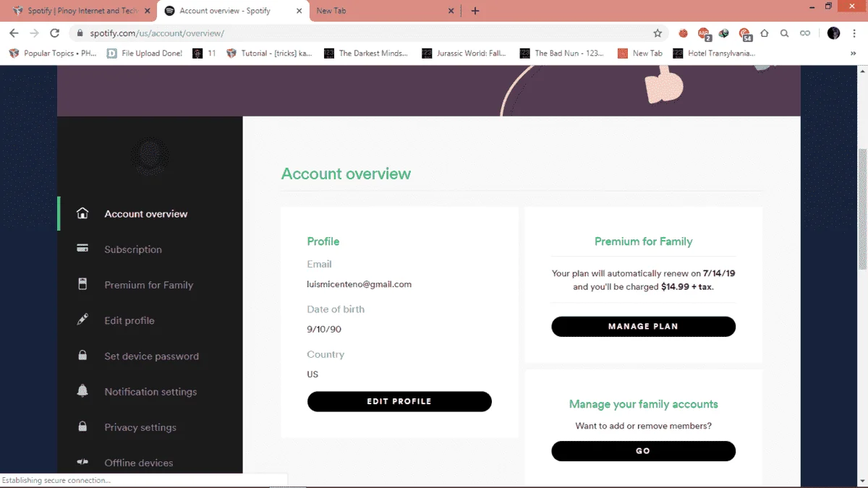Bookmark this page with the star icon
This screenshot has width=868, height=488.
tap(658, 33)
